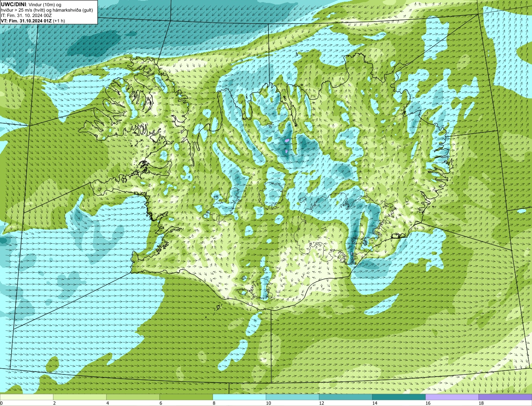The height and width of the screenshot is (406, 532).
Task: Click the 0–2 m/s pale yellow legend swatch
Action: point(27,397)
